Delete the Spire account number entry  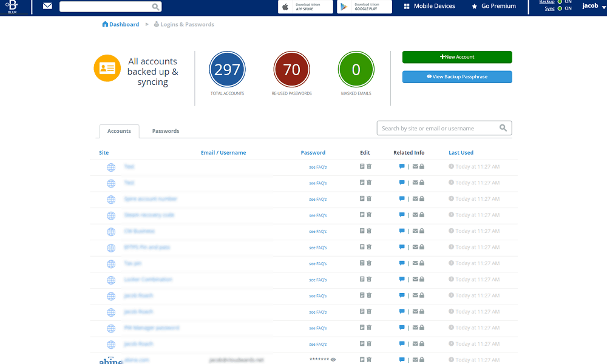369,198
